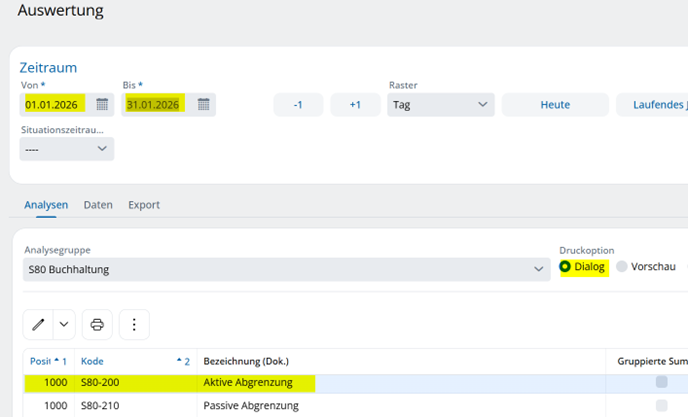Click the Heute button
The image size is (688, 417).
[555, 104]
